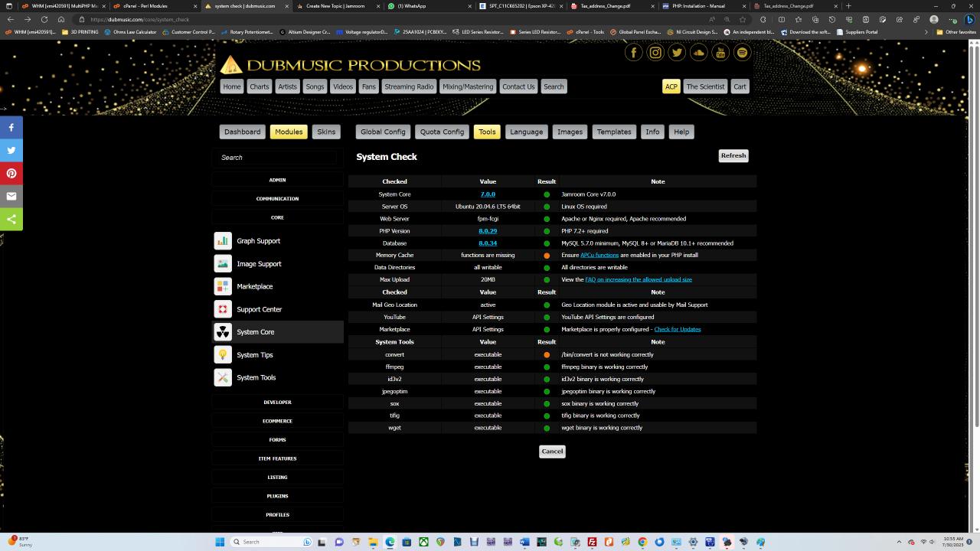Select the Support Center lifebuoy icon
The image size is (980, 551).
click(223, 309)
